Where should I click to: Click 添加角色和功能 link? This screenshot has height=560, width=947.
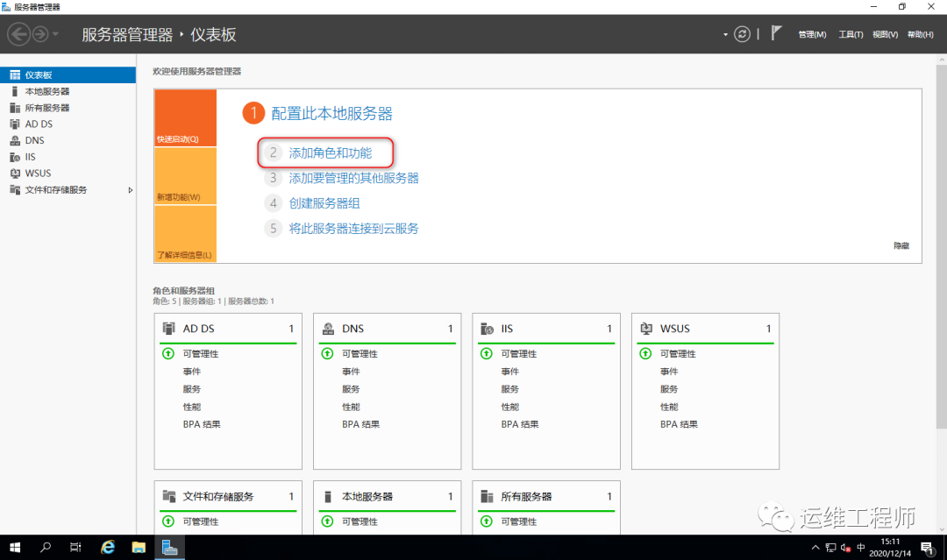tap(331, 152)
